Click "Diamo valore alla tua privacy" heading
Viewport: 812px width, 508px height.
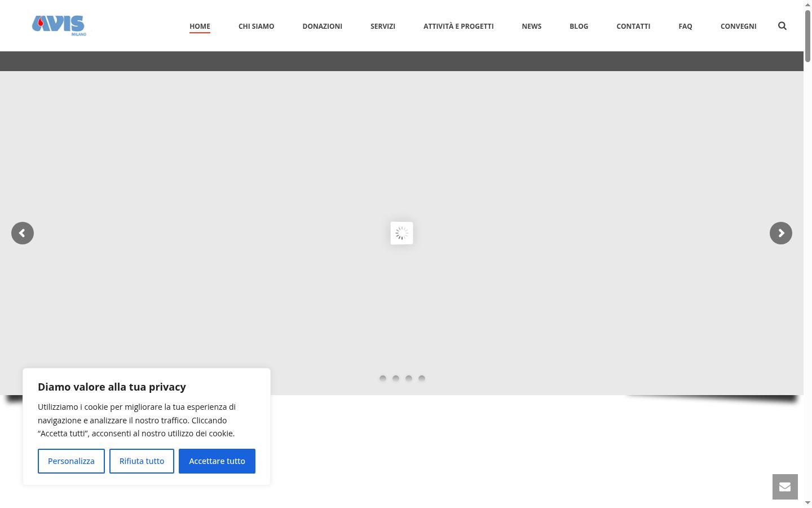(x=112, y=387)
